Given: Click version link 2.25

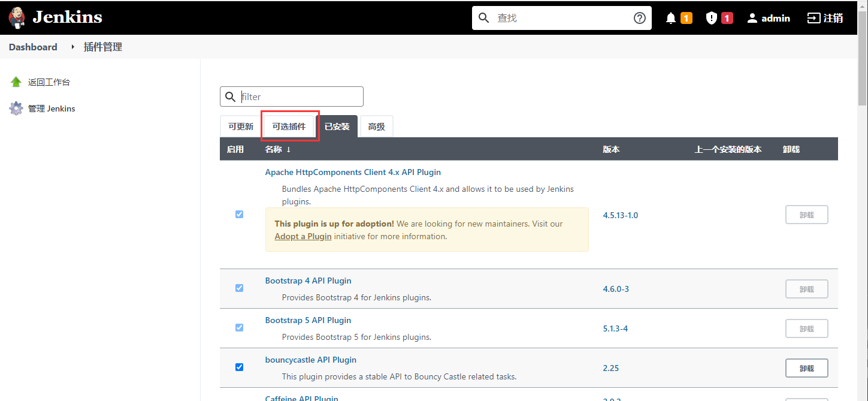Looking at the screenshot, I should point(611,368).
